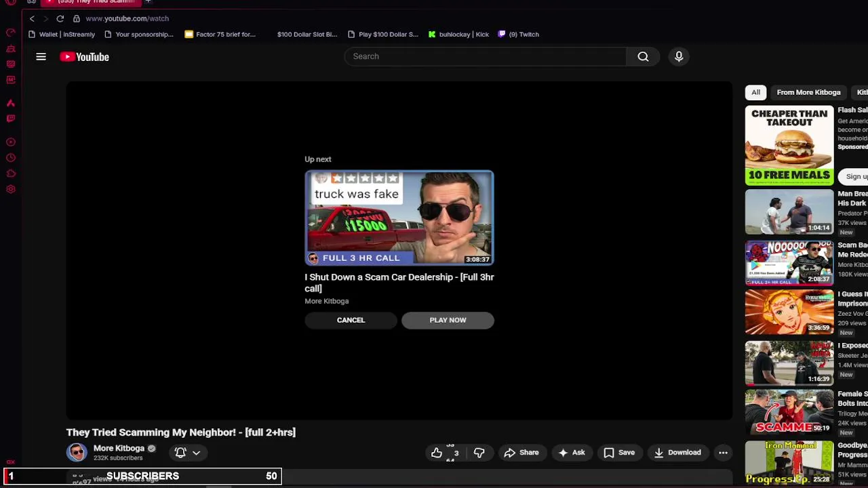The width and height of the screenshot is (868, 488).
Task: Click They Tried Scamming My Neighbor title
Action: point(181,432)
